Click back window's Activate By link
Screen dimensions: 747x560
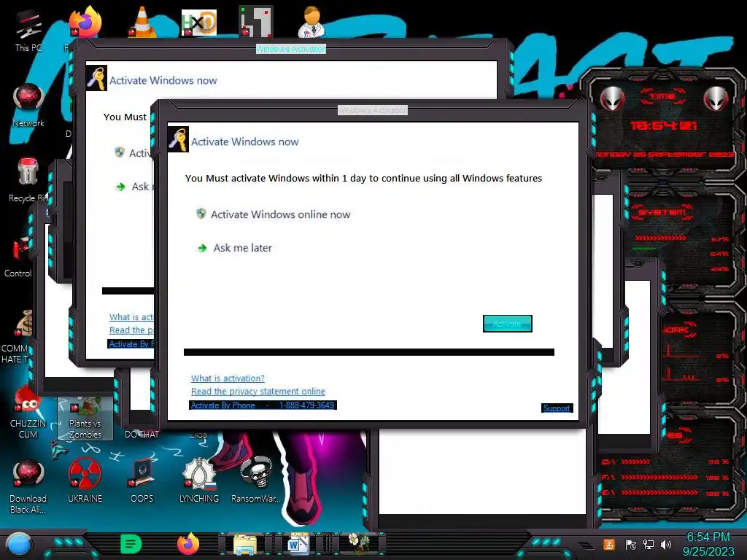[x=131, y=344]
